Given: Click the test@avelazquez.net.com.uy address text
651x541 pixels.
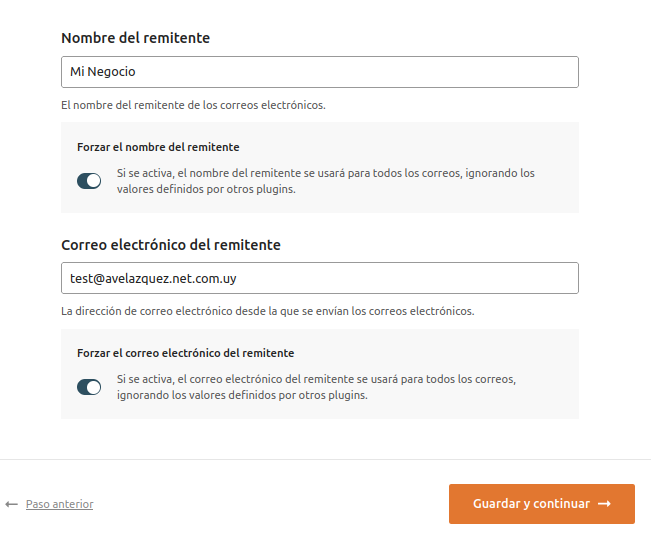Looking at the screenshot, I should click(166, 278).
